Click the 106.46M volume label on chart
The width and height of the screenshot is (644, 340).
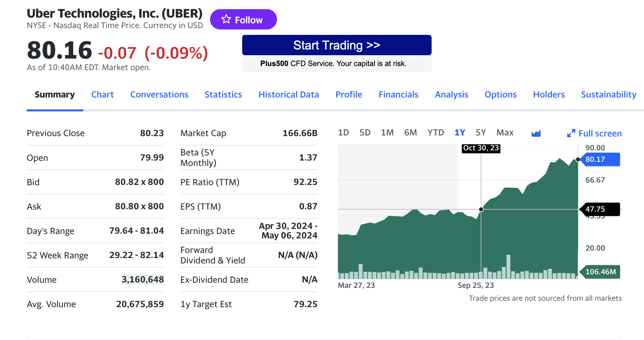coord(600,272)
